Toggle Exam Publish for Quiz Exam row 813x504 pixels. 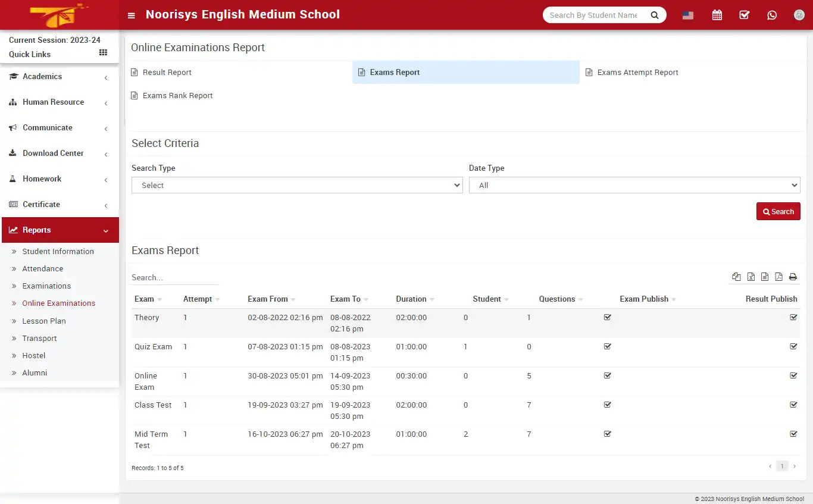point(607,346)
